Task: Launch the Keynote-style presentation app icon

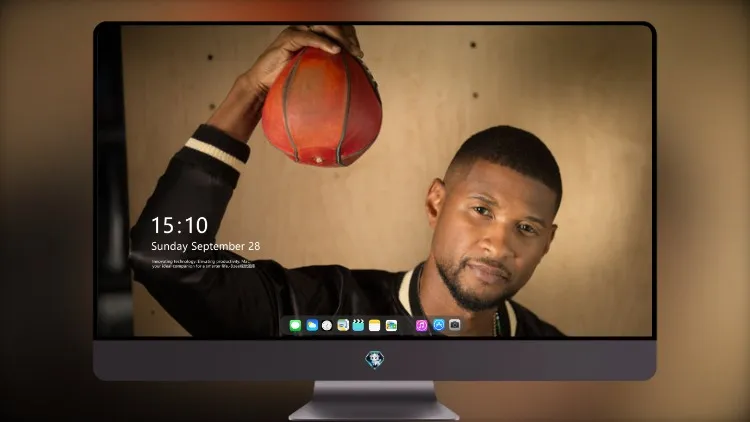Action: [x=343, y=325]
